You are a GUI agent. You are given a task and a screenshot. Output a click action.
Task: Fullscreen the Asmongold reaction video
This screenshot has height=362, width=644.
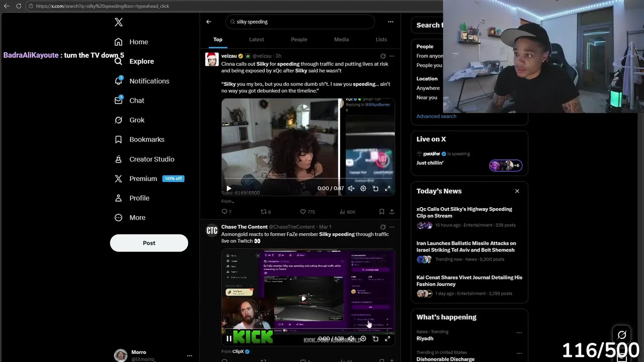[x=387, y=339]
